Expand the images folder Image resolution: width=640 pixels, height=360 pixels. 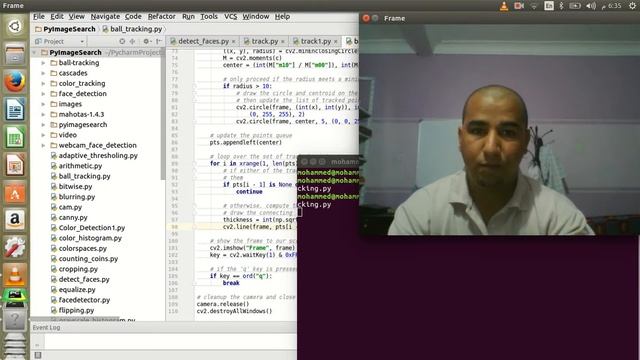click(43, 104)
